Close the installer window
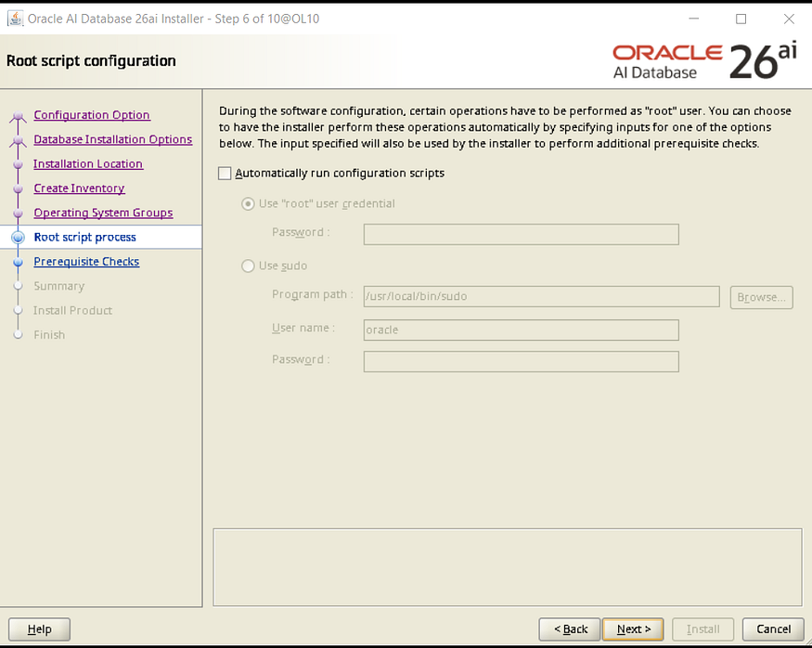 (x=789, y=19)
